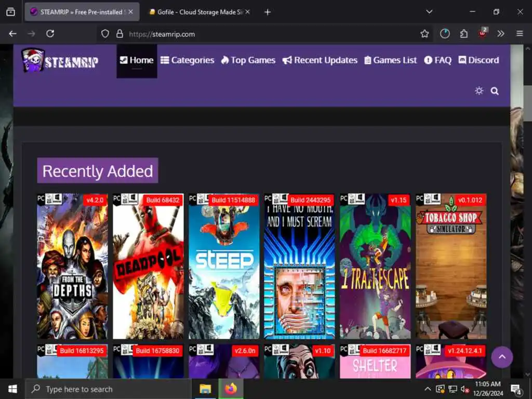Viewport: 532px width, 399px height.
Task: Click the Build 11514888 badge
Action: click(x=233, y=200)
